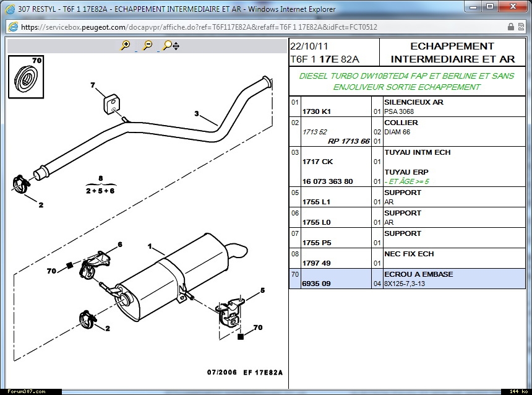Image resolution: width=532 pixels, height=395 pixels.
Task: Click the green DIESEL TURBO DW10BTED4 variant text
Action: coord(406,81)
